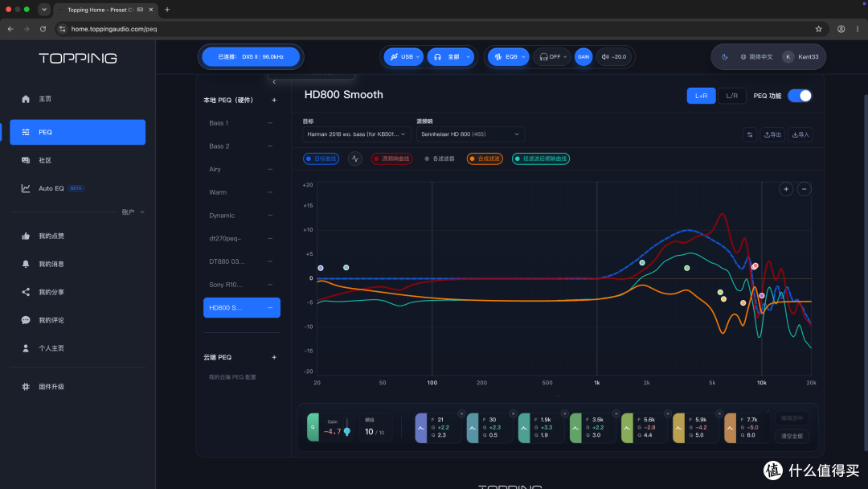Toggle the 各滤波器 individual filters

pyautogui.click(x=440, y=159)
